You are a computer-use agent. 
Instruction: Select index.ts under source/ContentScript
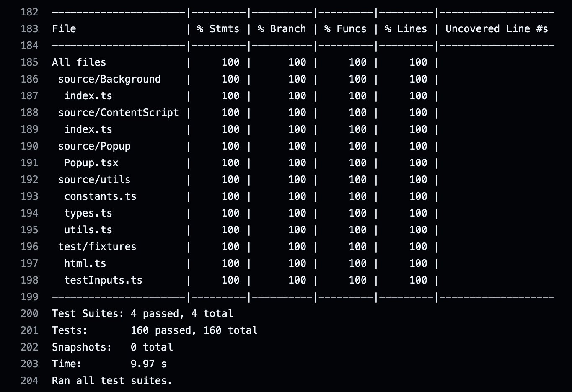tap(88, 129)
